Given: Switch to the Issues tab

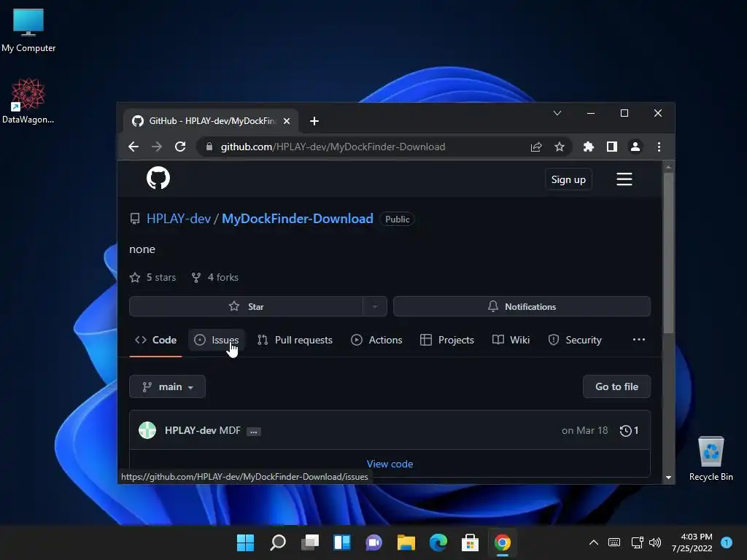Looking at the screenshot, I should pos(216,340).
